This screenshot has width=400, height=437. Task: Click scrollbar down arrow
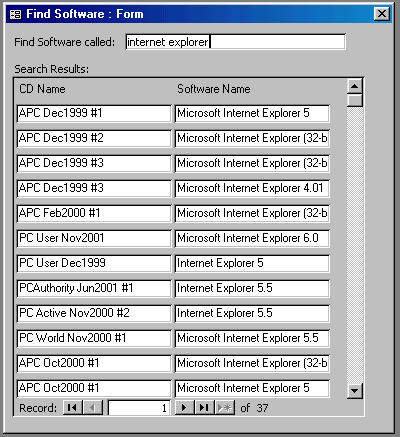coord(355,390)
